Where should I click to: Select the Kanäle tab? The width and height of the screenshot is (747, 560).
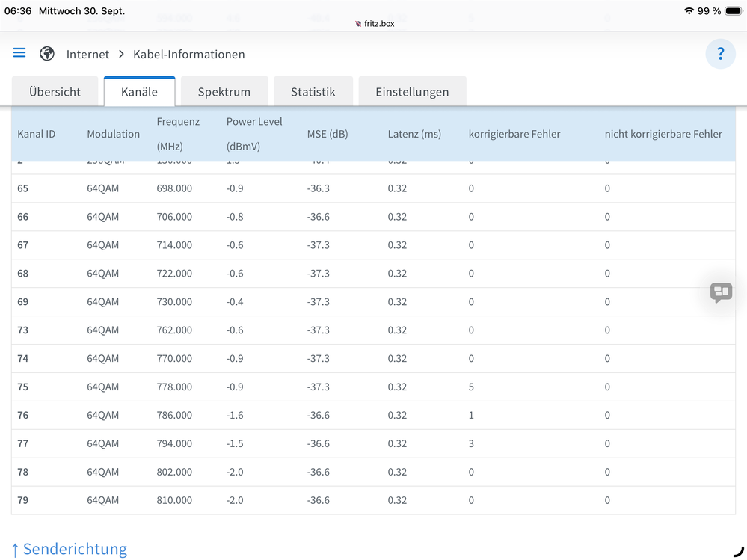[x=139, y=91]
